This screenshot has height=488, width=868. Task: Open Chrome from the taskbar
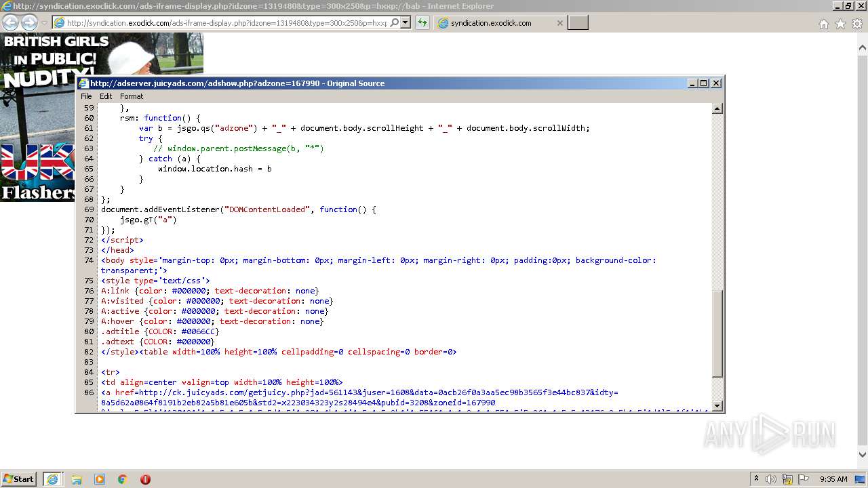point(123,479)
